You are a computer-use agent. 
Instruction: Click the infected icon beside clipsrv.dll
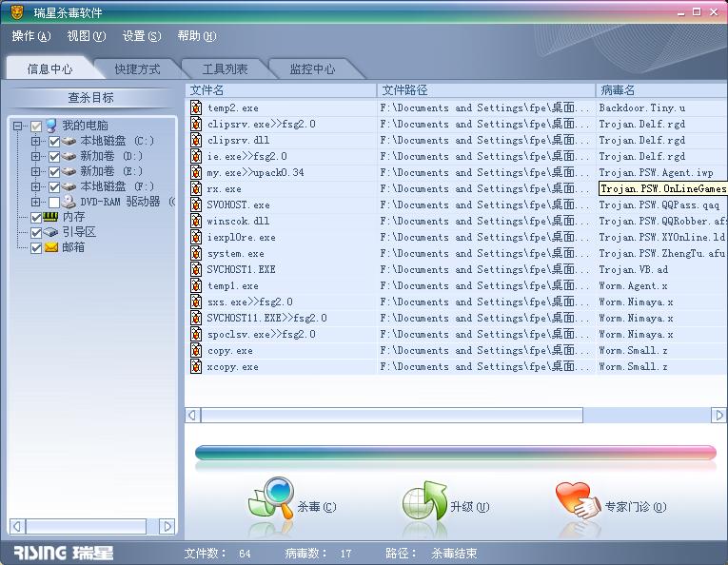(196, 140)
